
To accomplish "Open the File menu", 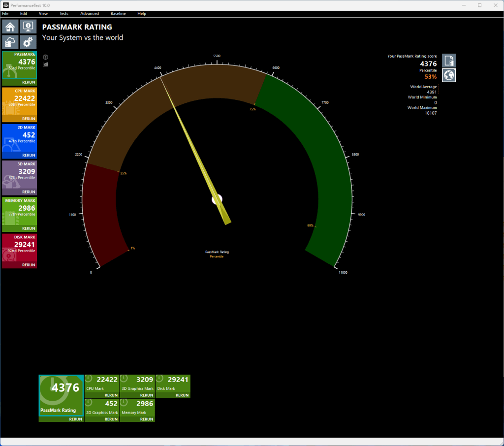I will (5, 13).
